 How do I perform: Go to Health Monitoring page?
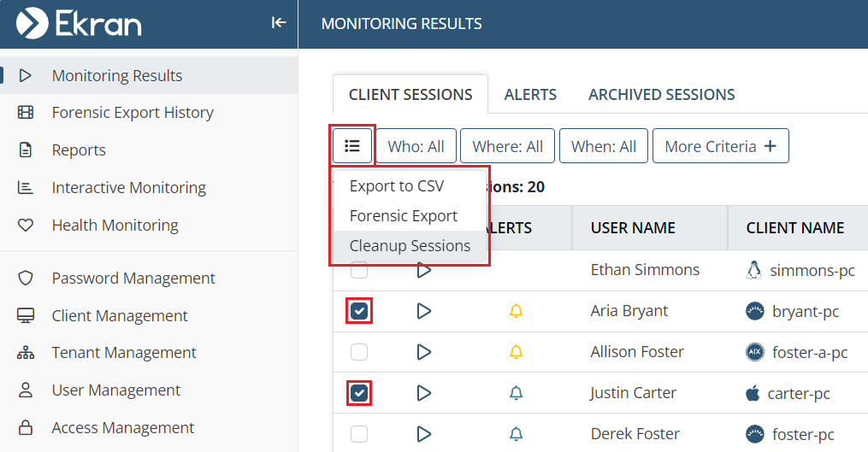click(115, 226)
